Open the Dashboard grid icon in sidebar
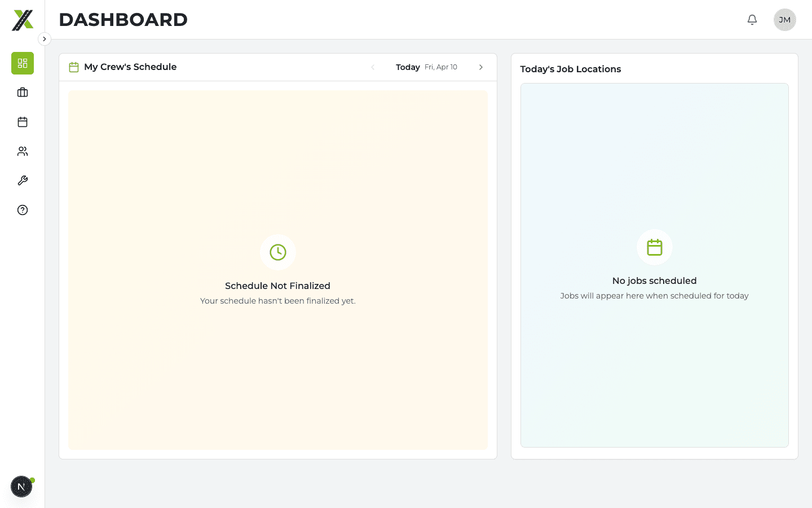The image size is (812, 508). pos(23,63)
